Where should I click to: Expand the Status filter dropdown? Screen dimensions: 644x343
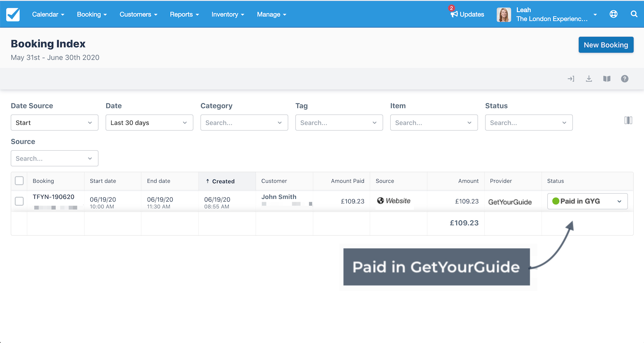529,123
